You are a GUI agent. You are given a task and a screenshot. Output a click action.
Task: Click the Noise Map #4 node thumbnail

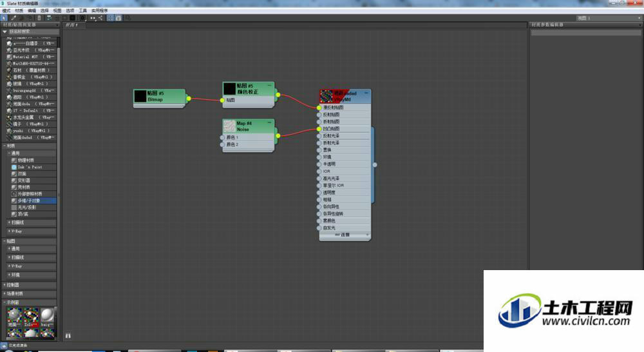coord(230,126)
